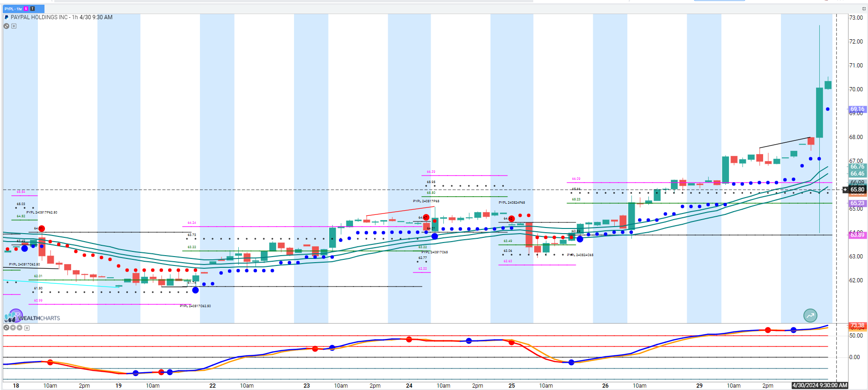Image resolution: width=868 pixels, height=390 pixels.
Task: Expand oscillator pane legend with plus box
Action: click(27, 328)
